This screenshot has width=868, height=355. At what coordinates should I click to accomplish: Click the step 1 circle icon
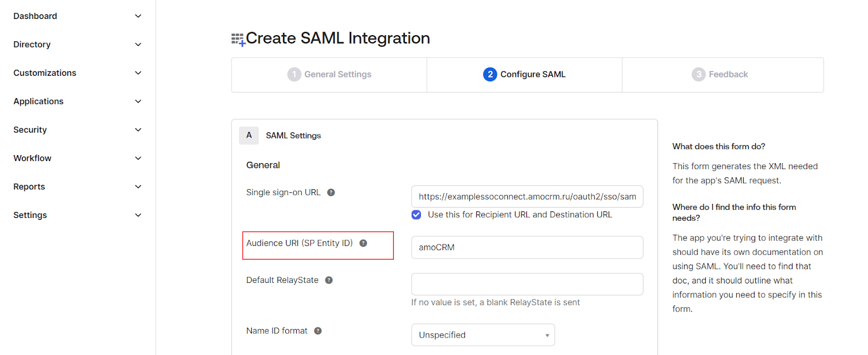click(294, 74)
